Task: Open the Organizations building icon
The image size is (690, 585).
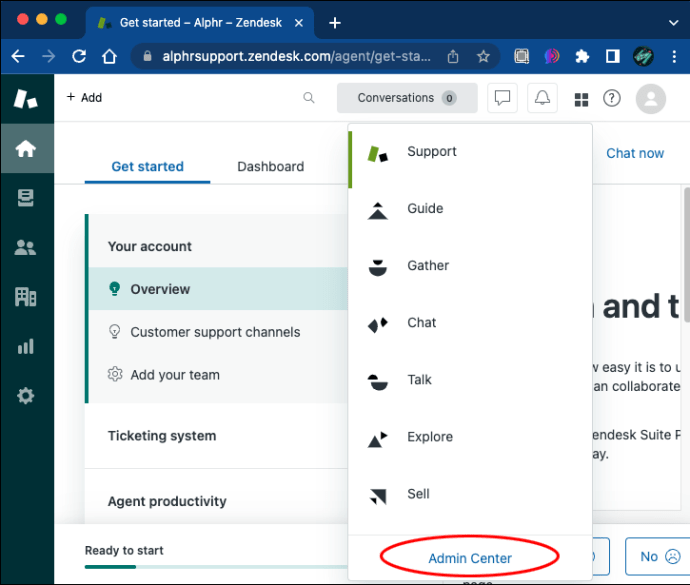Action: (x=26, y=297)
